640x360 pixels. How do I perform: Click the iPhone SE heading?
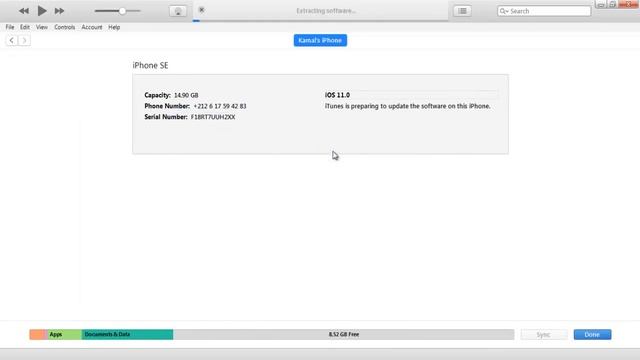coord(150,65)
